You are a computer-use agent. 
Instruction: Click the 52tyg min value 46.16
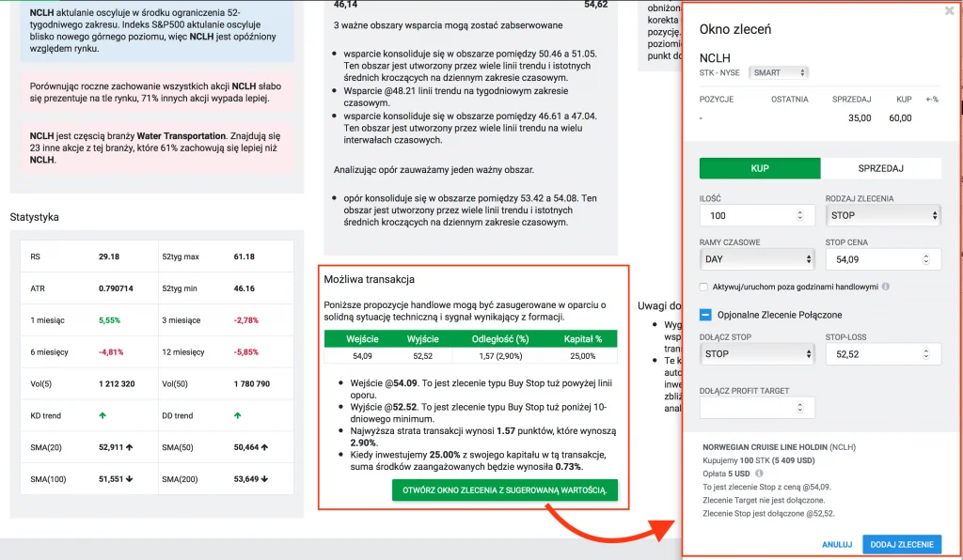(x=245, y=288)
